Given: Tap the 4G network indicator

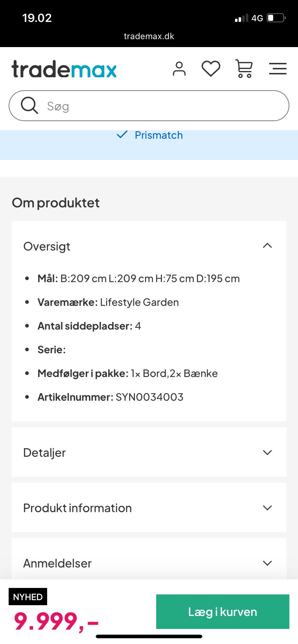Looking at the screenshot, I should 257,18.
